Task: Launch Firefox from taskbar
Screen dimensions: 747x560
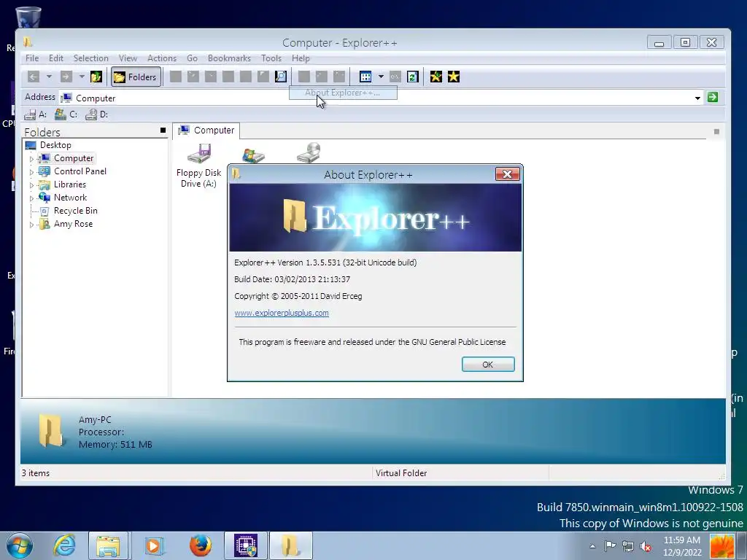Action: [200, 545]
